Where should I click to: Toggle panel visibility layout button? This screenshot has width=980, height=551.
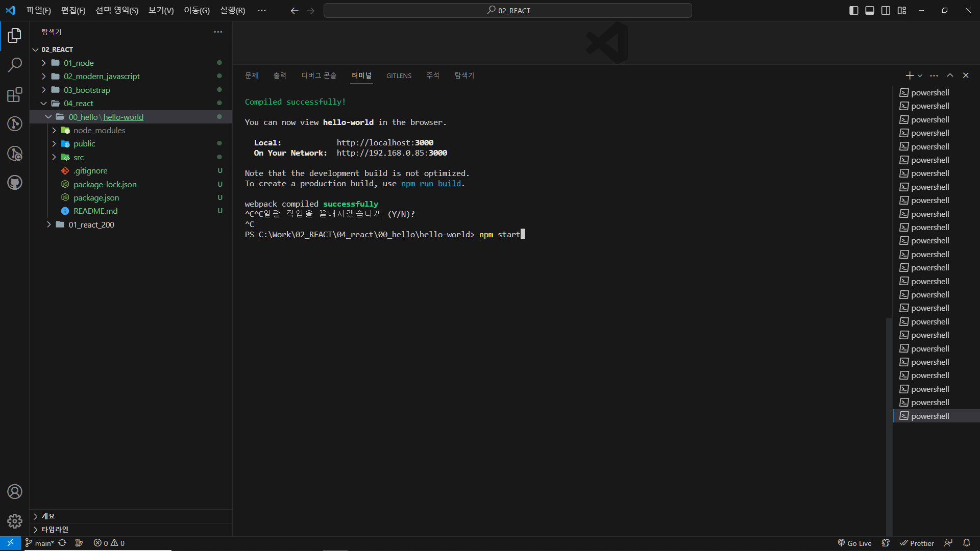870,10
